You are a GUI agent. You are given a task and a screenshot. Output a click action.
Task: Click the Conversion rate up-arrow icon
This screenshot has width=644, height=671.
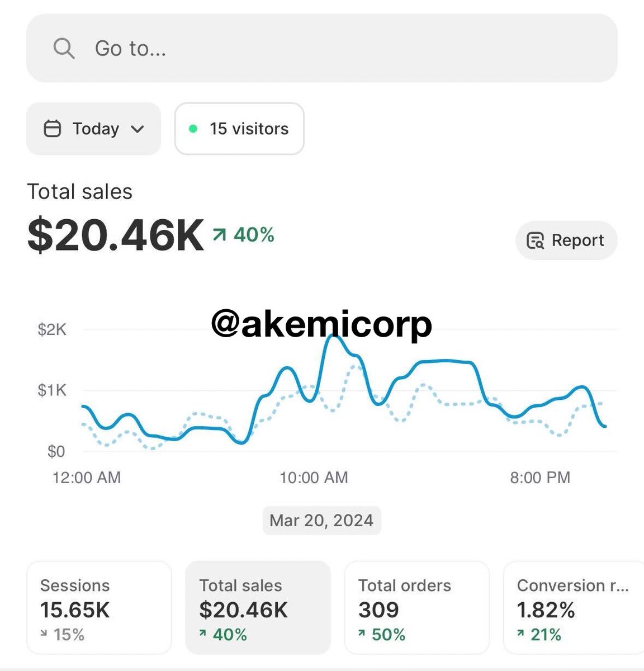(521, 634)
